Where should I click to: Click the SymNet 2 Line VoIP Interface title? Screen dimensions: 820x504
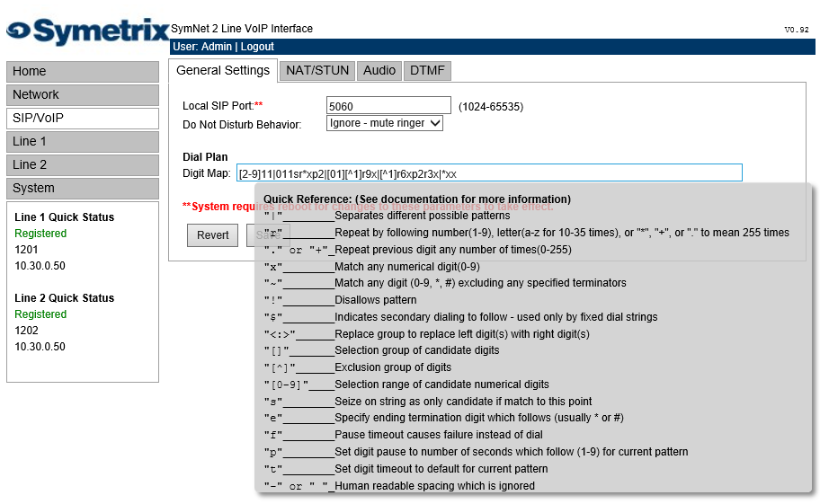pos(242,29)
